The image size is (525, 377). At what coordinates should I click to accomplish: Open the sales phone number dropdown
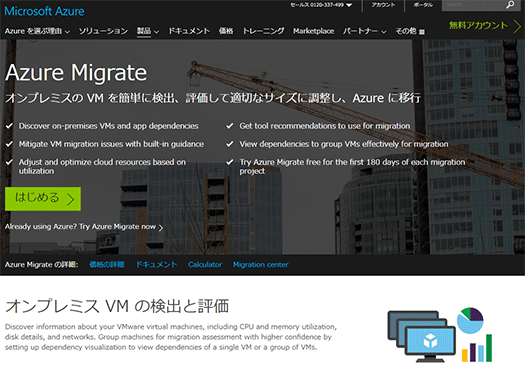point(321,5)
